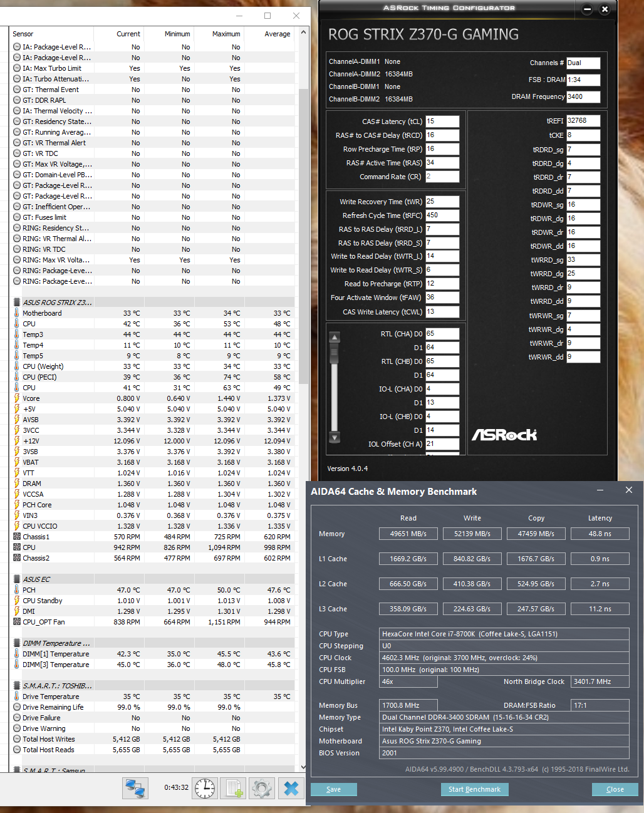
Task: Open HWiNFO sensor settings gear icon
Action: 262,788
